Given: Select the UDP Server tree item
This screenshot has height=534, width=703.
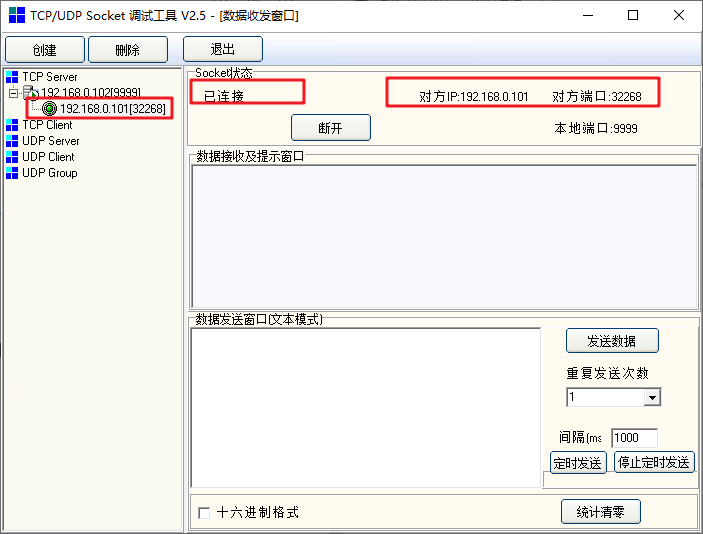Looking at the screenshot, I should pyautogui.click(x=51, y=141).
